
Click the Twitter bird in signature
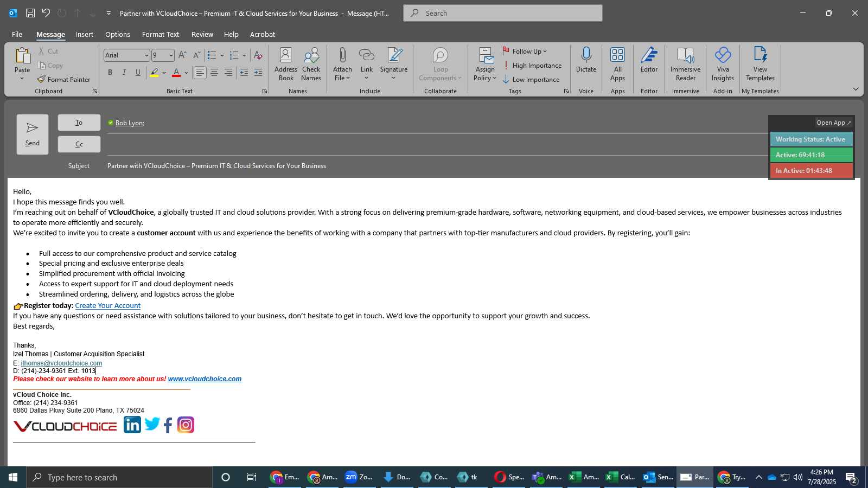point(152,424)
